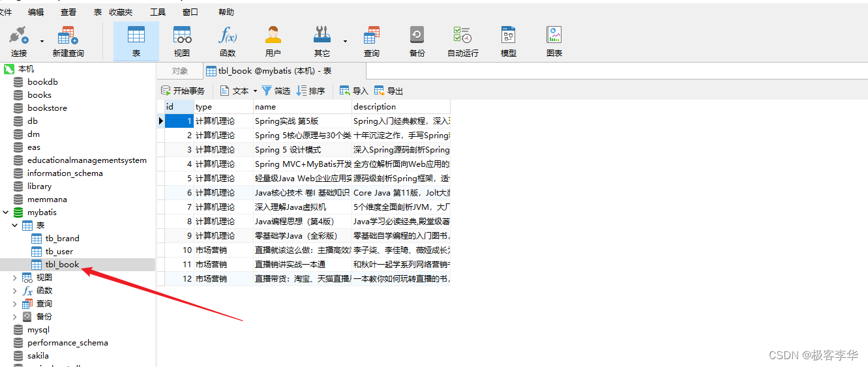Click the 排序 (Sort) button
The image size is (868, 367).
(x=311, y=91)
